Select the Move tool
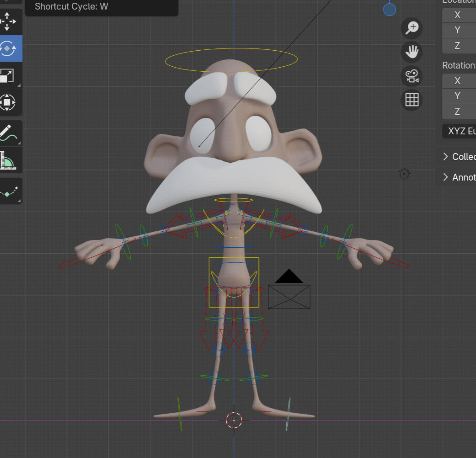Viewport: 476px width, 458px height. pos(8,21)
